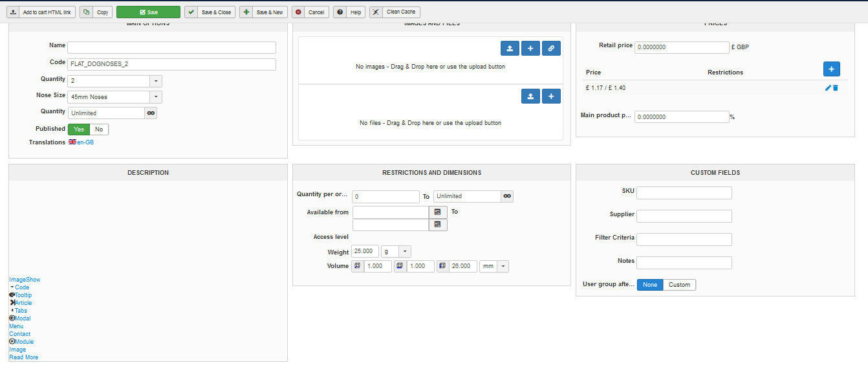Select None for User group after purchase
This screenshot has height=369, width=868.
(650, 285)
